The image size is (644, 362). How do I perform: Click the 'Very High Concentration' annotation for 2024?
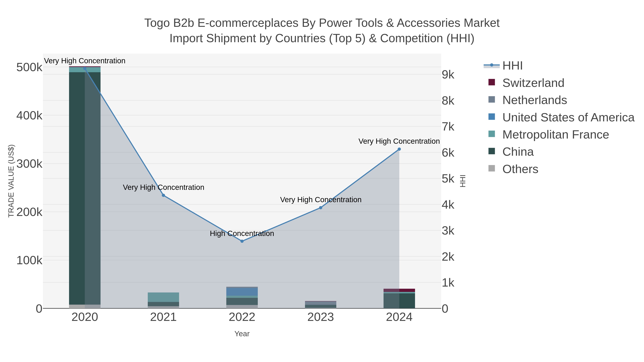click(x=399, y=141)
